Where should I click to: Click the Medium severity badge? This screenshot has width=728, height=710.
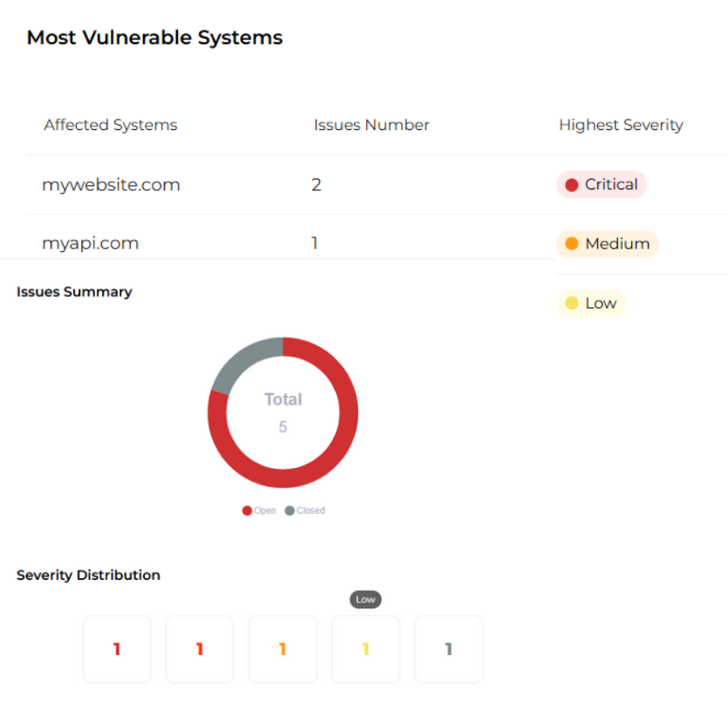[x=607, y=244]
